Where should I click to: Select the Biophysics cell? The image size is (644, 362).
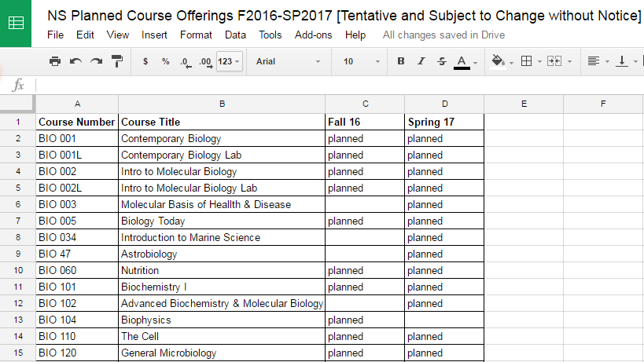[x=222, y=320]
